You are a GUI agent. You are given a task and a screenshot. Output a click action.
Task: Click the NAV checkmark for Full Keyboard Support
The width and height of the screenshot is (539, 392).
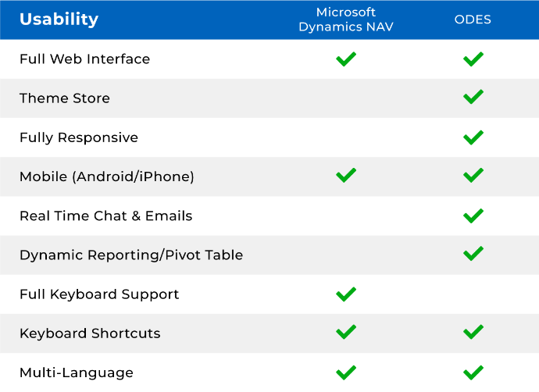(346, 294)
